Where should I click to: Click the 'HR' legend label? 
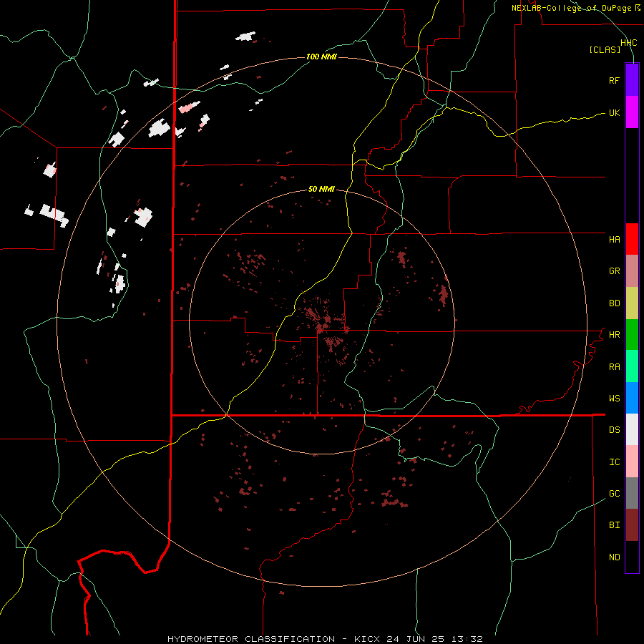(614, 335)
